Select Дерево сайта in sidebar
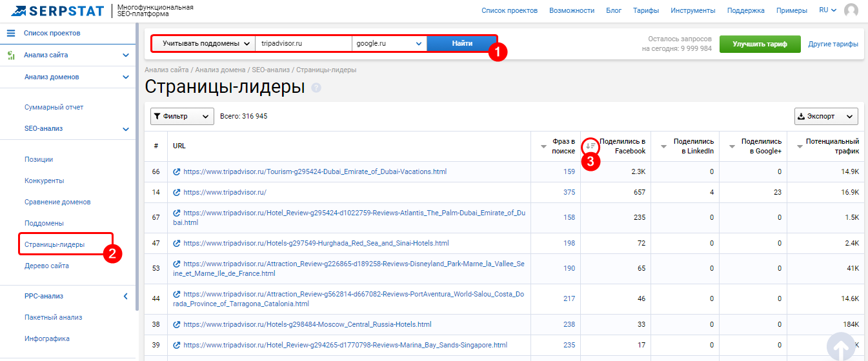 click(46, 266)
